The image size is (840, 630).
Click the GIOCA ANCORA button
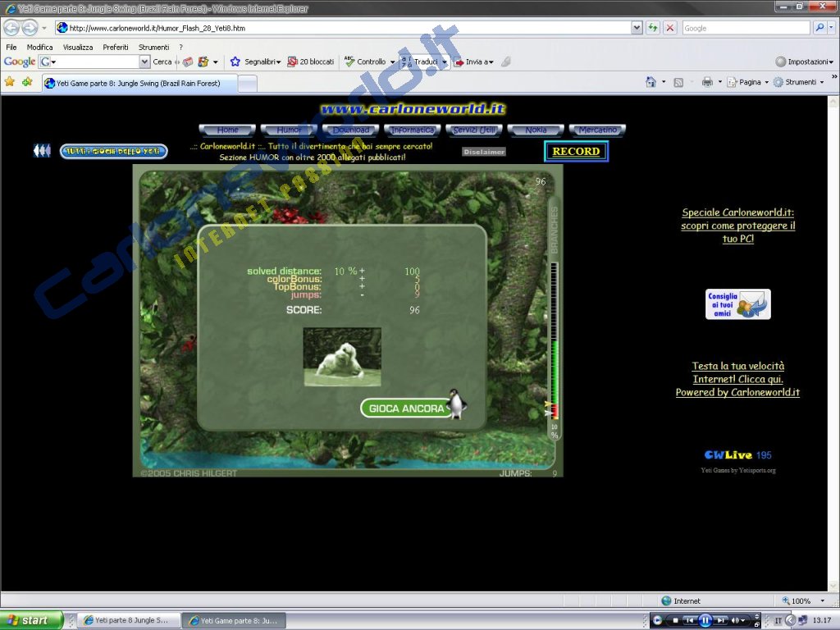pyautogui.click(x=407, y=409)
